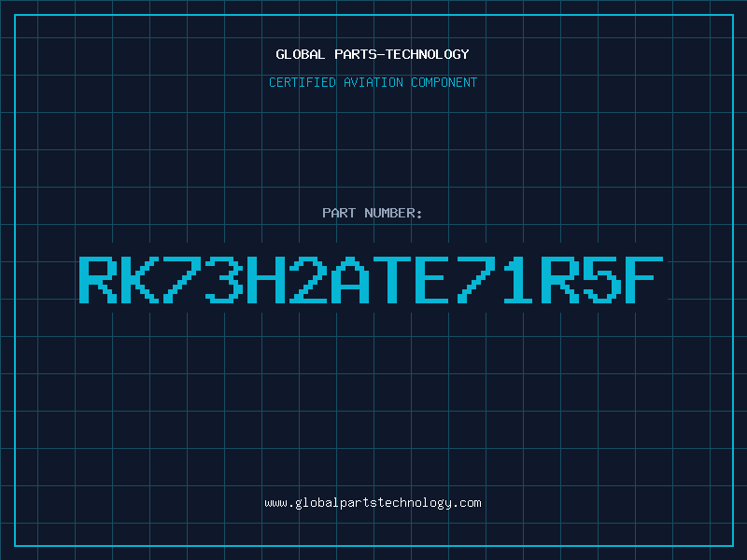Image resolution: width=747 pixels, height=560 pixels.
Task: Click the digit 5 in part number
Action: click(602, 280)
